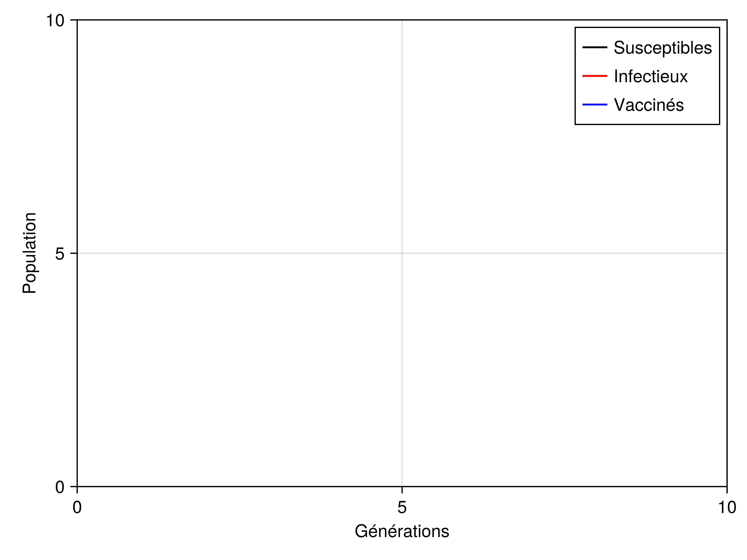Click the red Infectieux legend line
The image size is (747, 560).
coord(595,76)
